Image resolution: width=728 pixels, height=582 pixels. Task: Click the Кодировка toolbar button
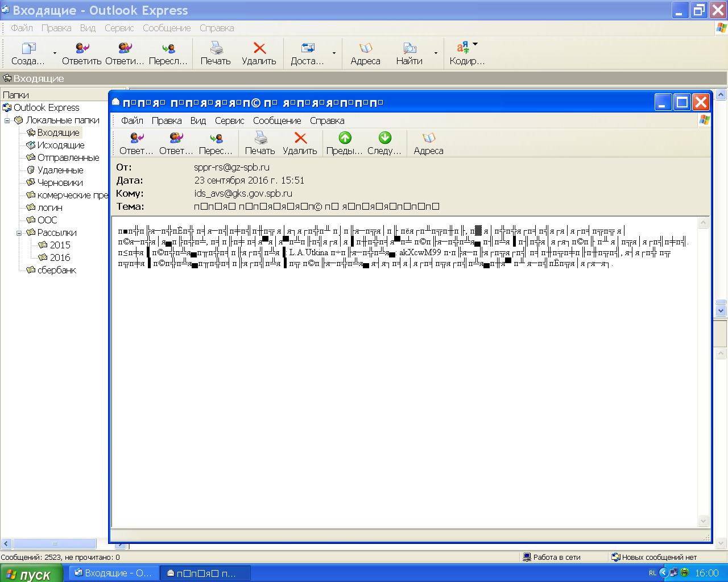467,53
